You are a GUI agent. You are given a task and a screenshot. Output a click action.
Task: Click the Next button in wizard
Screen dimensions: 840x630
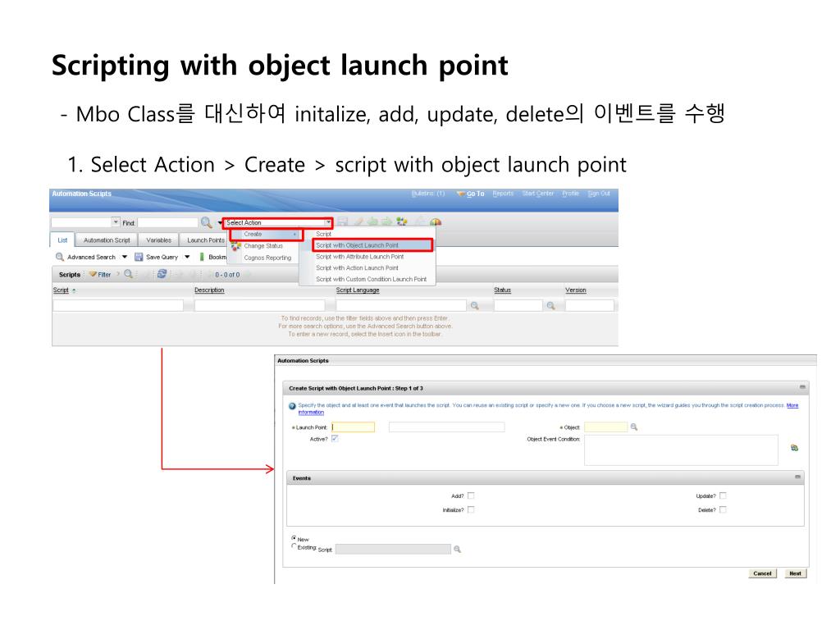(795, 573)
